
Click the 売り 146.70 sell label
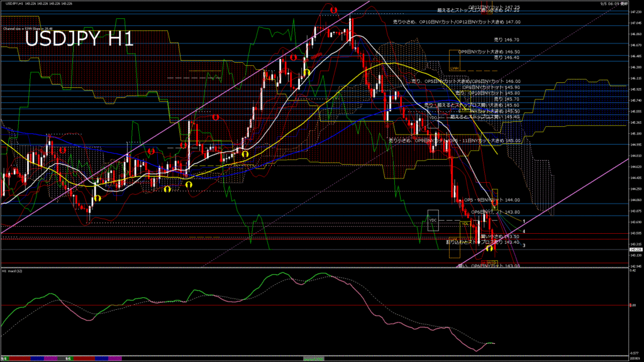point(506,40)
